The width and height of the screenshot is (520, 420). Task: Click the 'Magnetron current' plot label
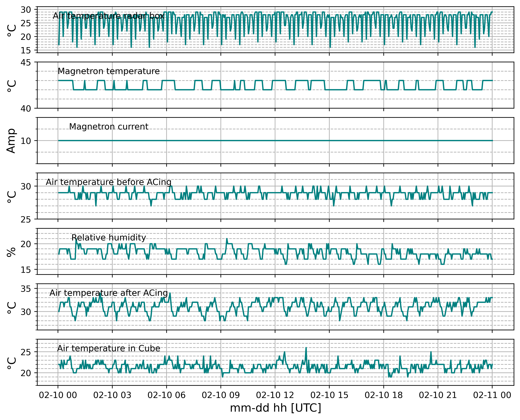pos(109,127)
